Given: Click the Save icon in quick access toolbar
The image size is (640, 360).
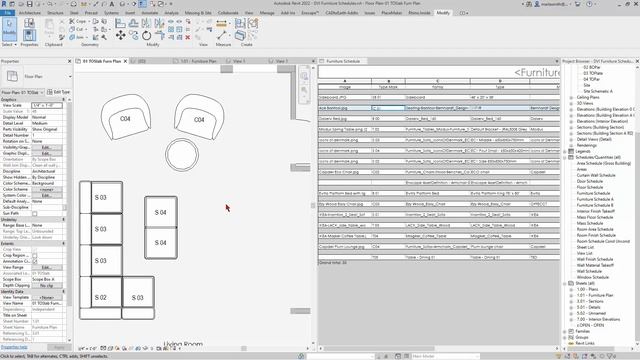Looking at the screenshot, I should tap(29, 4).
